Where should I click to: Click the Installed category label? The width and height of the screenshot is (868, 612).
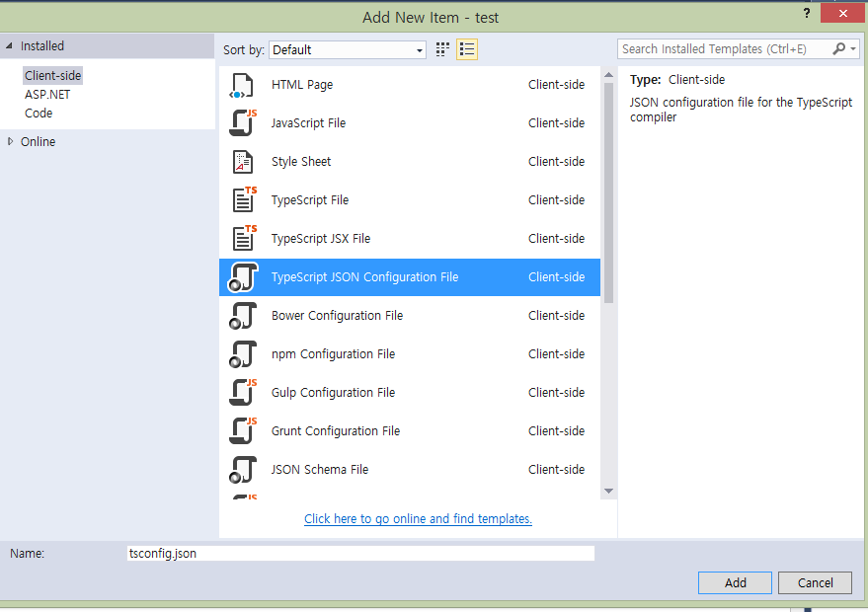click(42, 46)
